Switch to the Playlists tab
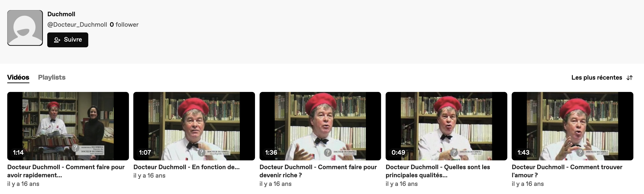This screenshot has height=194, width=644. (52, 77)
